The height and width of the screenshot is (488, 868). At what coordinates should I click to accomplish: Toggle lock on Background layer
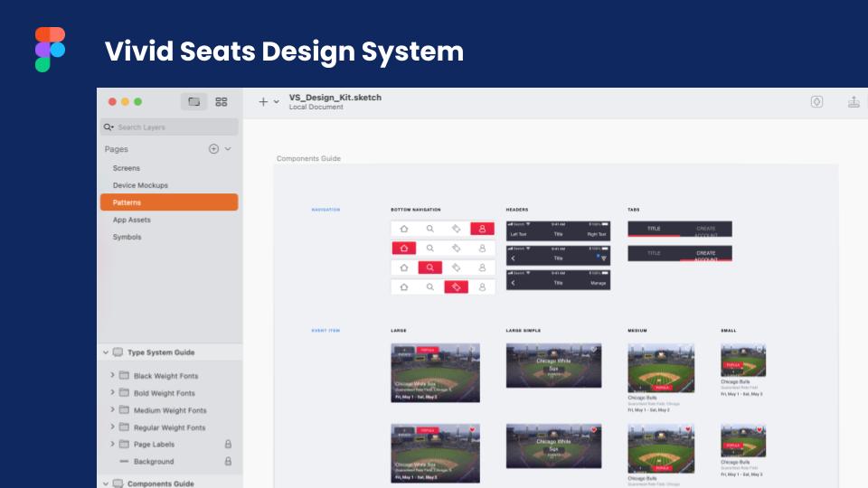tap(228, 462)
